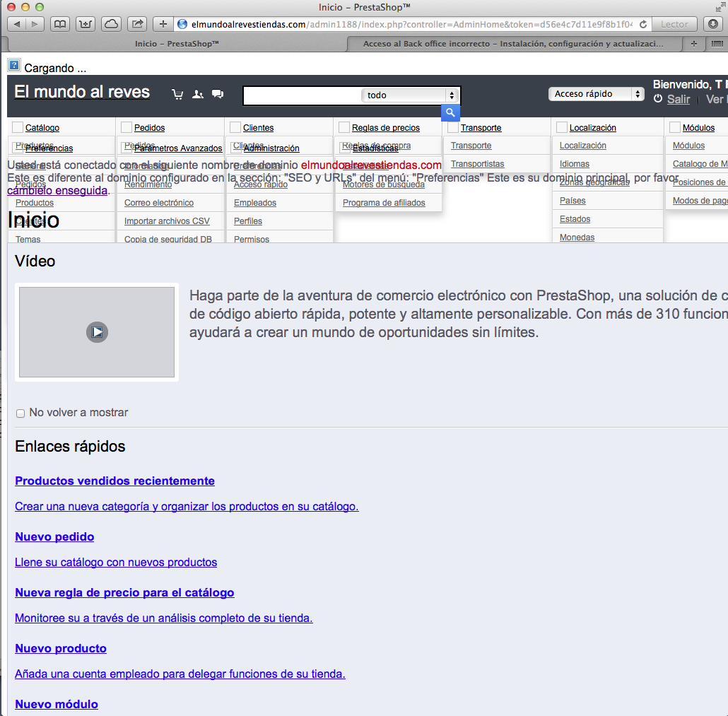728x716 pixels.
Task: Open the top-level Clientes menu
Action: tap(258, 128)
